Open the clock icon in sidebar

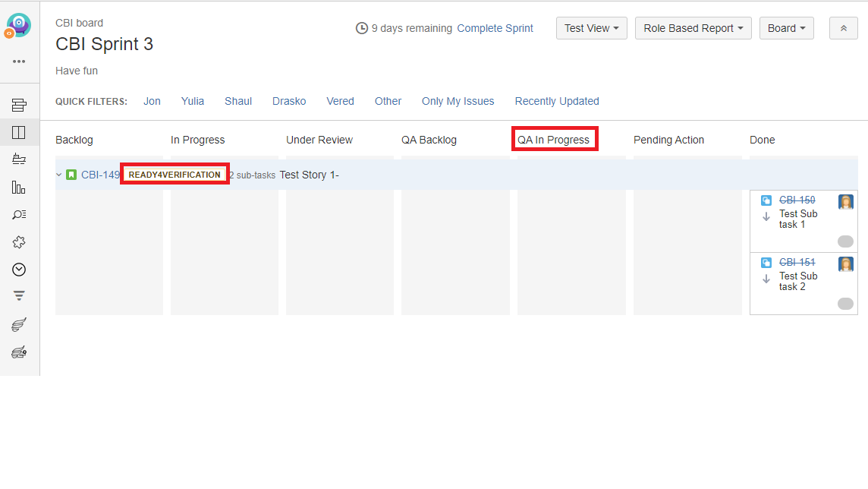(x=19, y=270)
